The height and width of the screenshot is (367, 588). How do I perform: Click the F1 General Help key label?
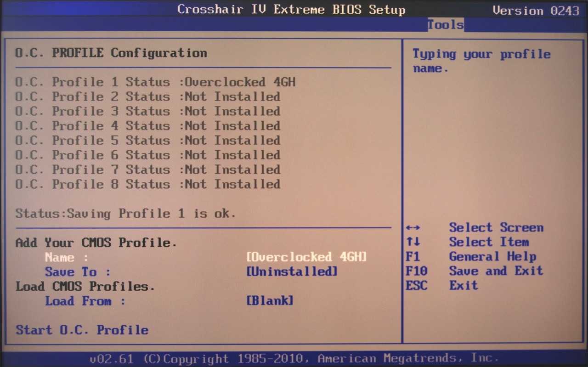(x=413, y=257)
